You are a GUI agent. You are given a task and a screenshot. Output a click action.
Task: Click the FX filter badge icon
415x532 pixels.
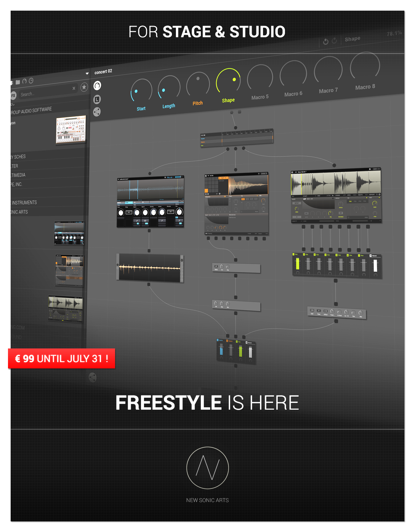[13, 96]
